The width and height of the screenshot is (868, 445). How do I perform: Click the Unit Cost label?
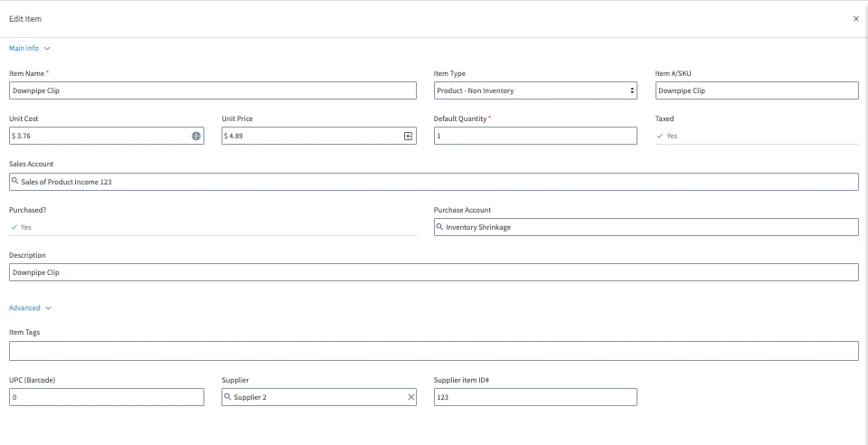click(24, 118)
